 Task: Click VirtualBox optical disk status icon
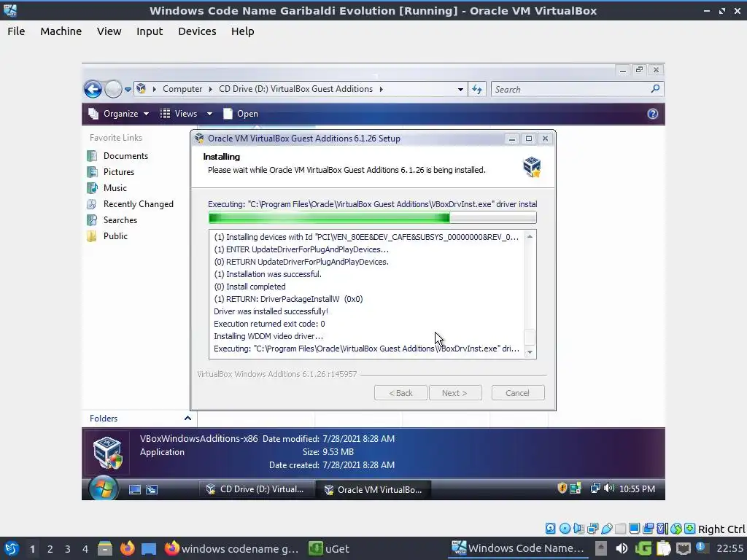[x=565, y=529]
